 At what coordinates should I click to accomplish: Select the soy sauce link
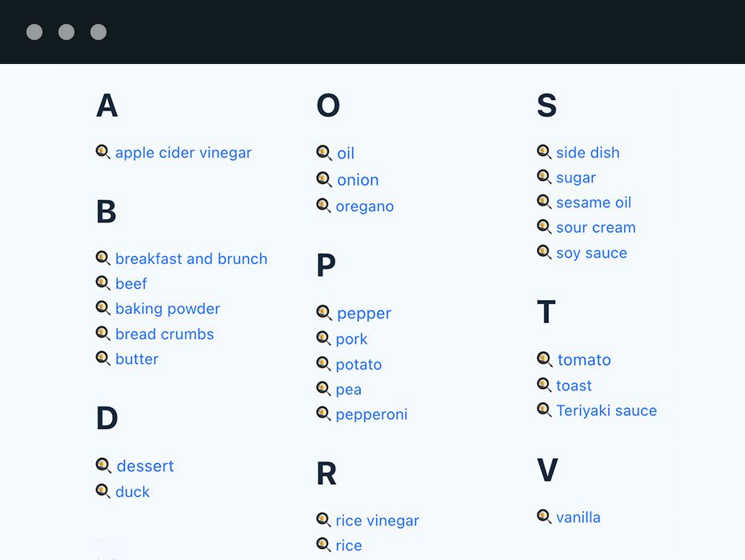(x=591, y=253)
